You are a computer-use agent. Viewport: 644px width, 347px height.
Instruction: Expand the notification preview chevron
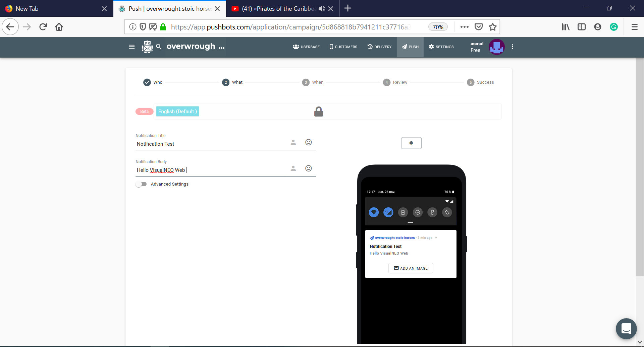[x=436, y=238]
